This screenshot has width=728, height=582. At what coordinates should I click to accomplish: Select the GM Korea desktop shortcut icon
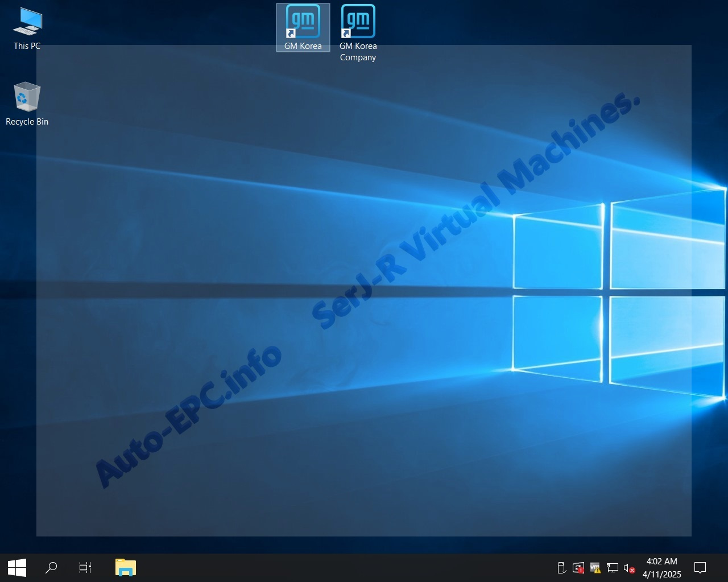[x=303, y=22]
